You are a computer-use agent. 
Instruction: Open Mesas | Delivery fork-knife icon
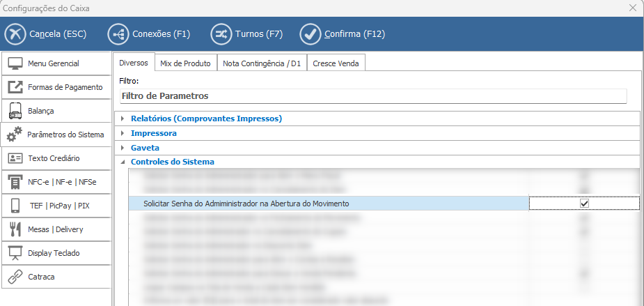(15, 229)
